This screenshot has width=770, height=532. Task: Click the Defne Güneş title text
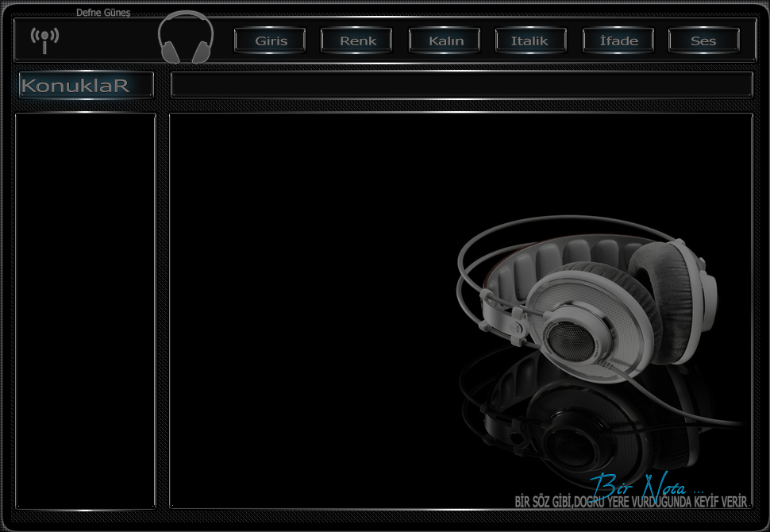[x=102, y=13]
